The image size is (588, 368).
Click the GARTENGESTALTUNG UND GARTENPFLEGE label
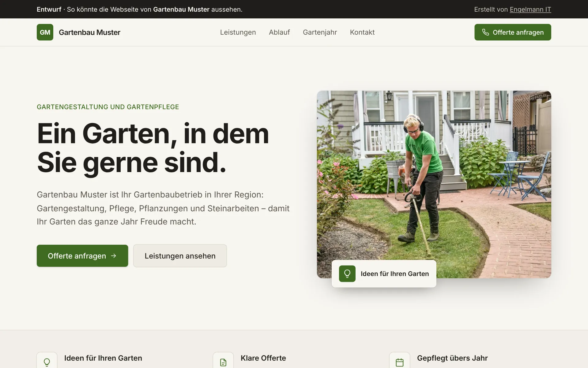coord(108,107)
